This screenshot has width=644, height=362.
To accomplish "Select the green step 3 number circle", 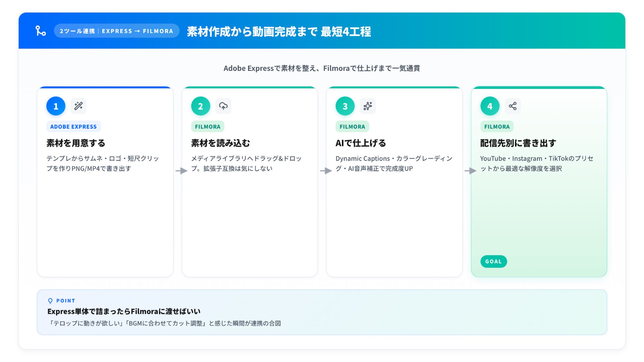I will (345, 106).
